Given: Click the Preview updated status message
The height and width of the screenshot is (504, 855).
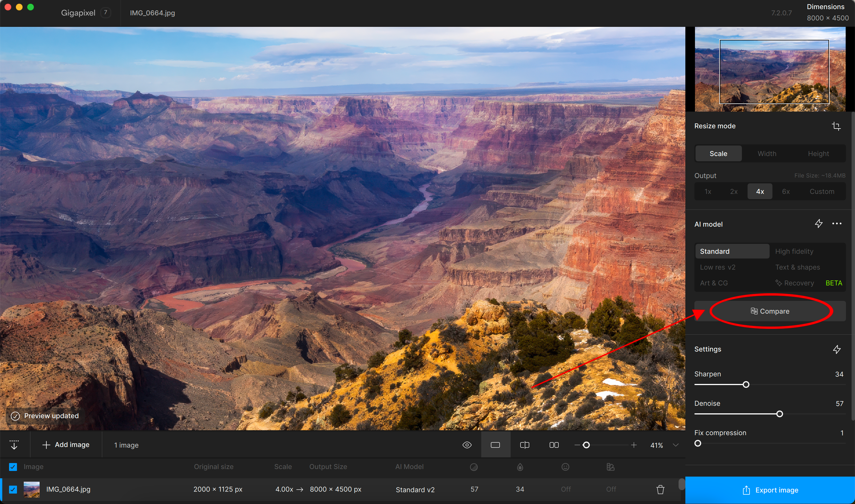Looking at the screenshot, I should click(45, 416).
